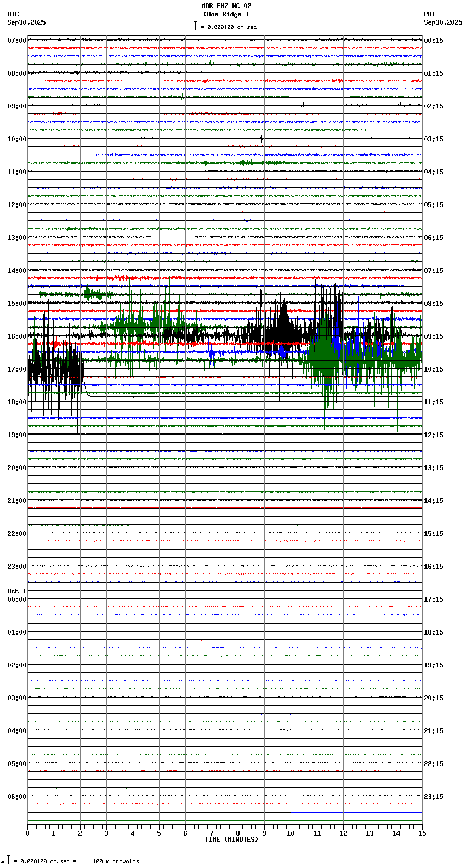
Task: Select the '09:00' UTC time label
Action: coord(17,106)
